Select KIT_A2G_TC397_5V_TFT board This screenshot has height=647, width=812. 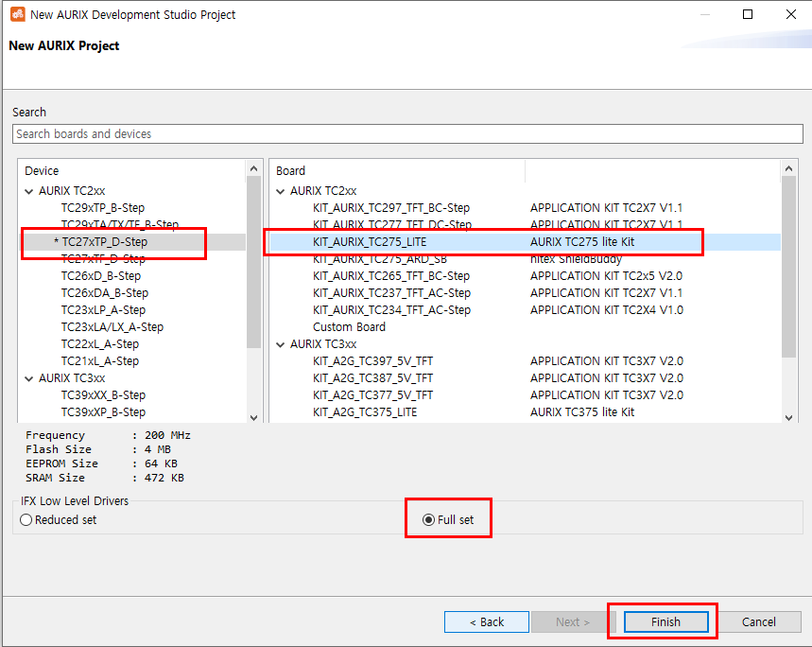(x=372, y=361)
